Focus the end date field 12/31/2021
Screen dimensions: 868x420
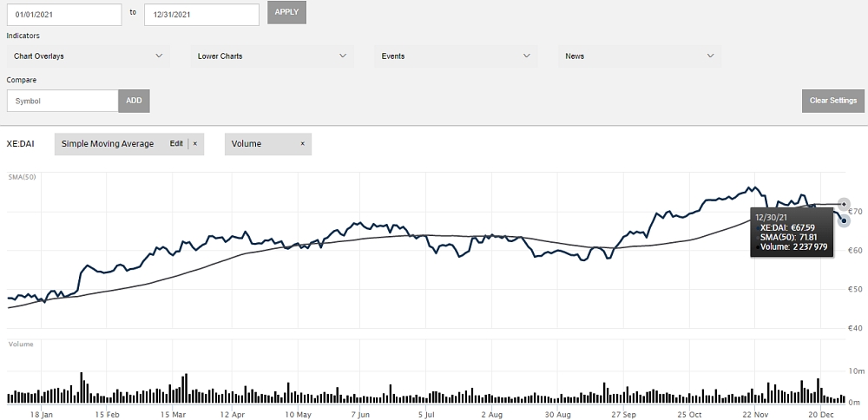pos(201,15)
